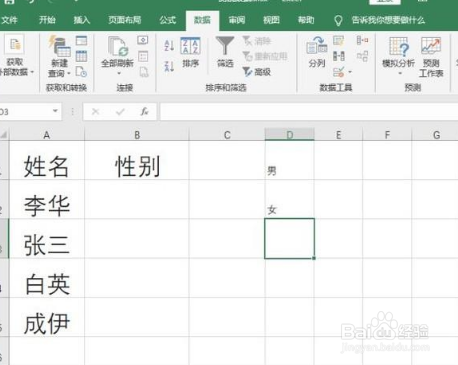Open the 获取外部数据 (Get External Data) icon

pos(15,45)
